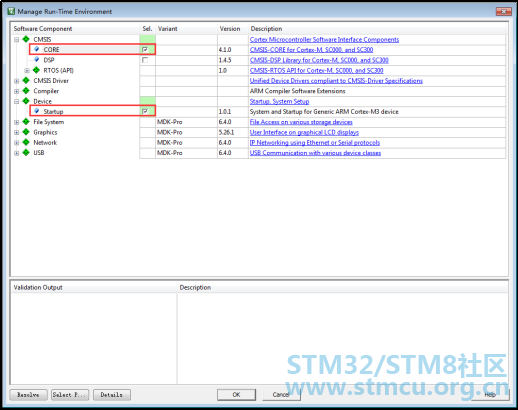Click the CMSIS green diamond icon

(26, 39)
